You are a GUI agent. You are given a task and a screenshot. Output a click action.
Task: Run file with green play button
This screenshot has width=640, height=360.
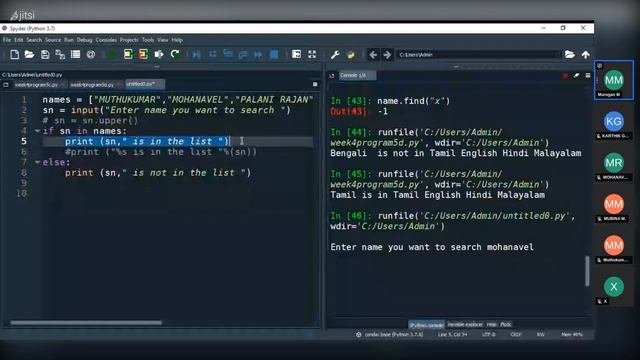[113, 54]
